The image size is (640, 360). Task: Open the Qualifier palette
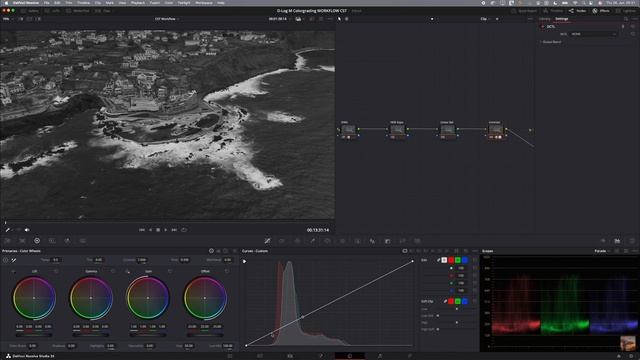point(312,241)
